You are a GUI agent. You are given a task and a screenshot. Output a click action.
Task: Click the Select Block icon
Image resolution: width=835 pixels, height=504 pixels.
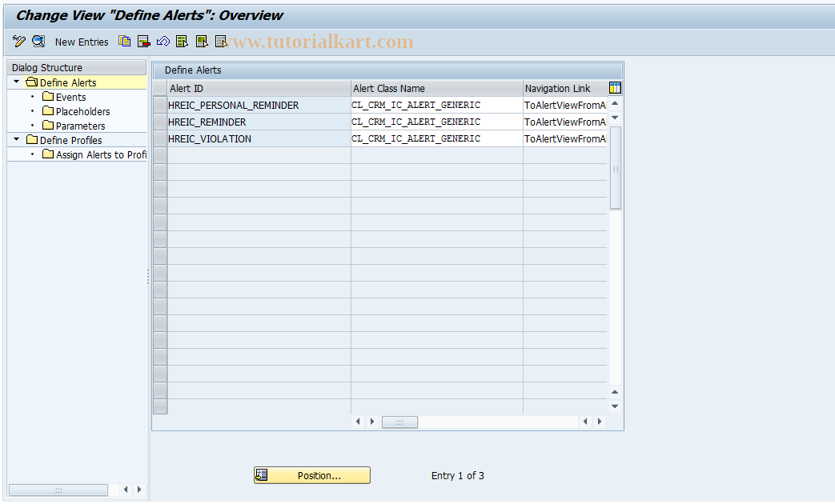point(202,42)
